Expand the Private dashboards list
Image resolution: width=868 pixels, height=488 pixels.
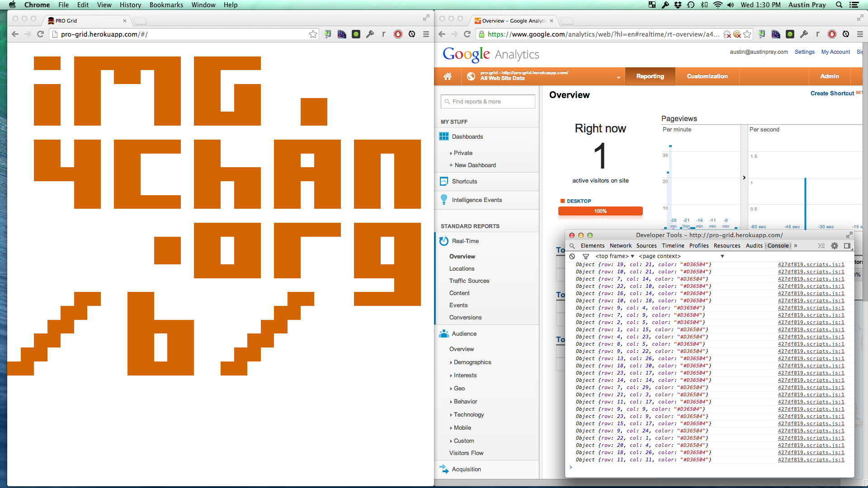451,153
